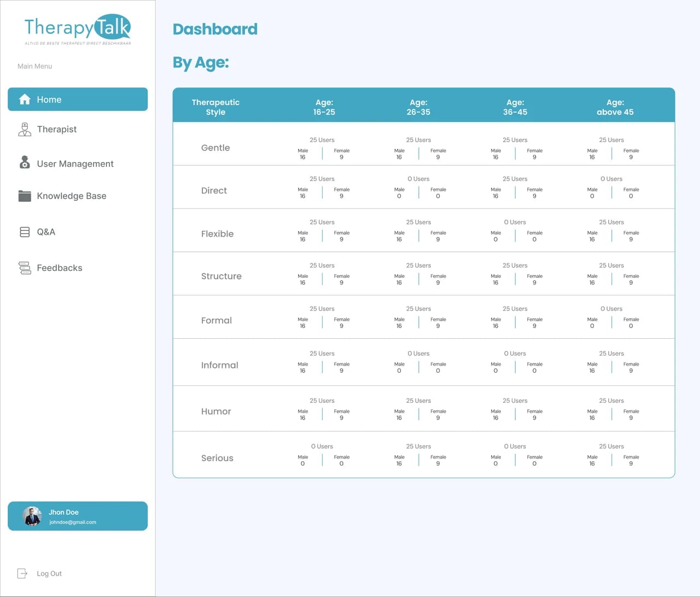
Task: Select the Structure row label
Action: tap(221, 276)
